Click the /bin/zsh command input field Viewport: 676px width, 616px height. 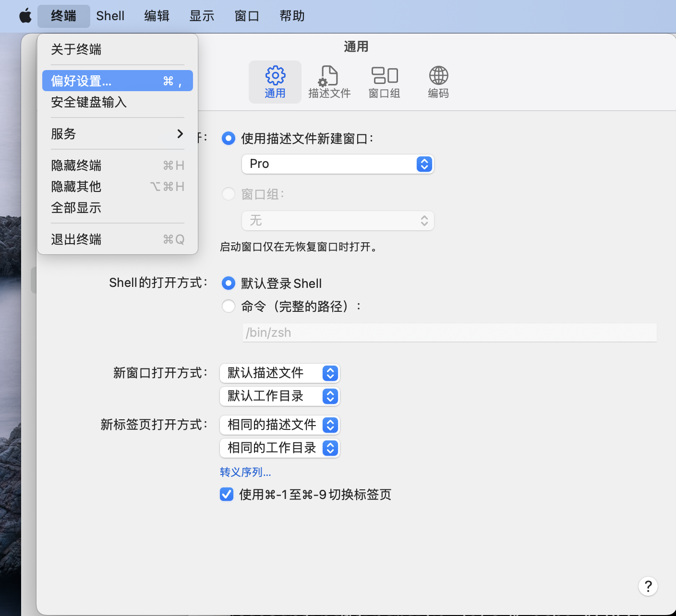(x=449, y=332)
